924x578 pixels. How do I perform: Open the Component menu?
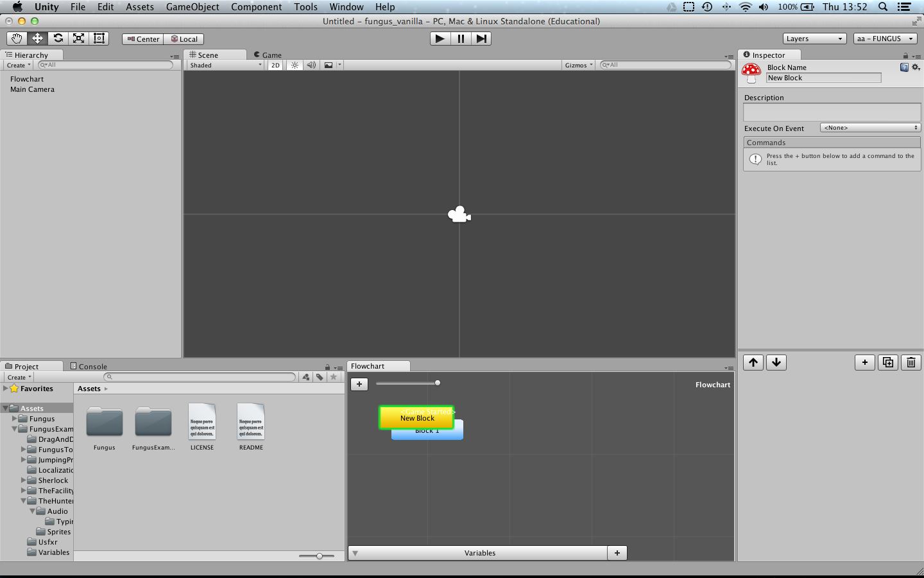point(257,7)
